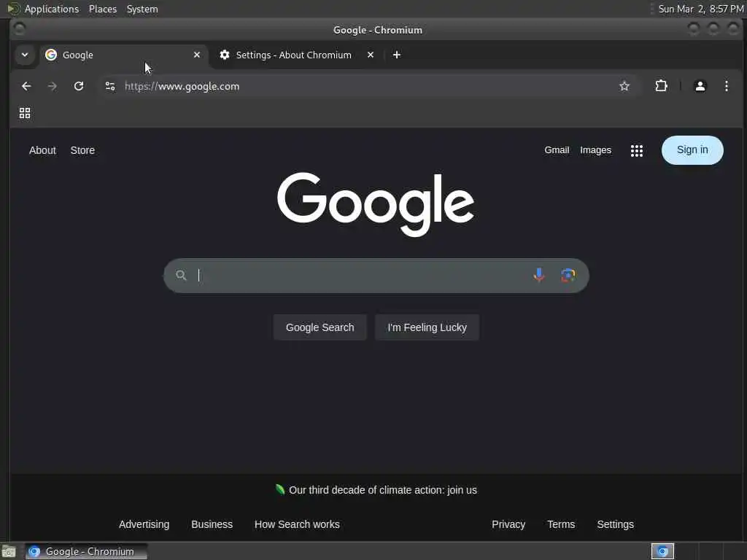
Task: Click the Google logo
Action: pos(376,204)
